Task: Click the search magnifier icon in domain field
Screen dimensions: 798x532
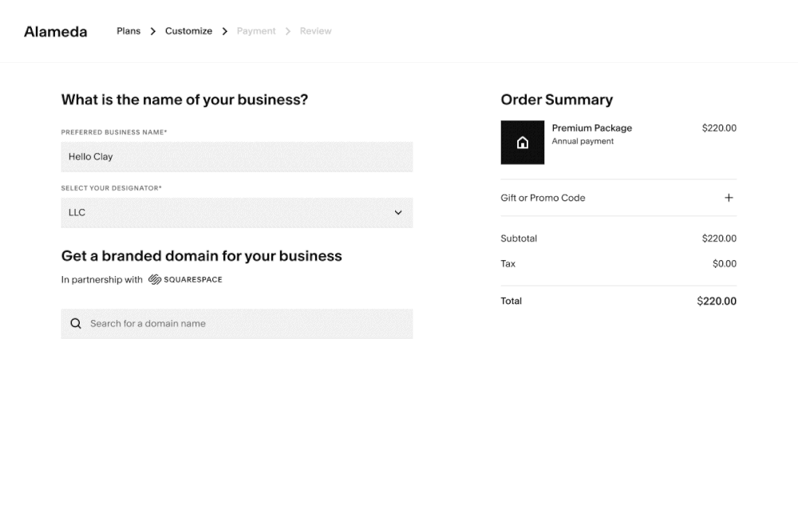Action: 75,323
